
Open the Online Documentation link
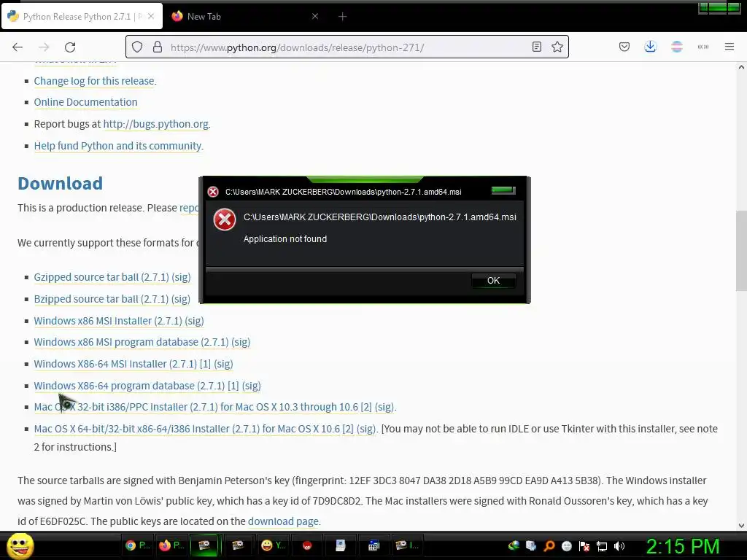tap(86, 102)
